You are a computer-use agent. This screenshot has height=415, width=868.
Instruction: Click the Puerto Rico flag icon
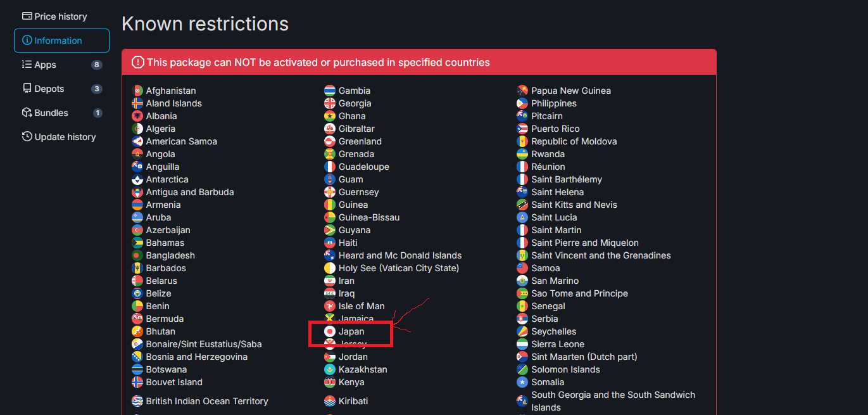[522, 129]
